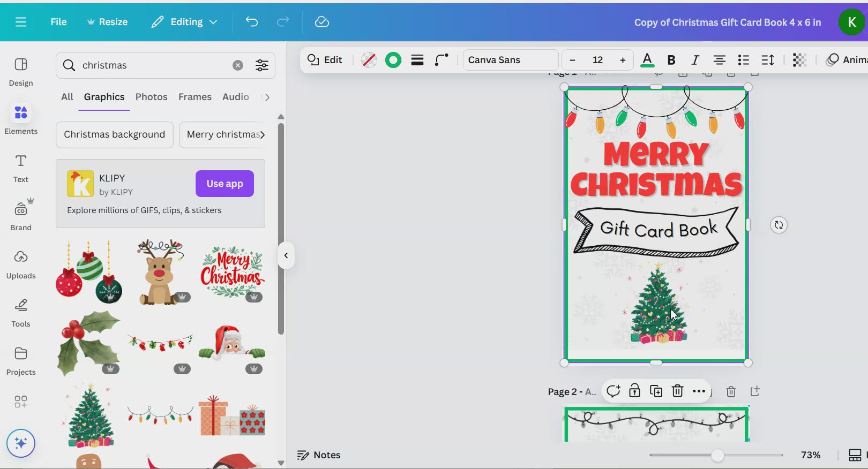The height and width of the screenshot is (469, 868).
Task: Select the border style lines icon
Action: coord(417,60)
